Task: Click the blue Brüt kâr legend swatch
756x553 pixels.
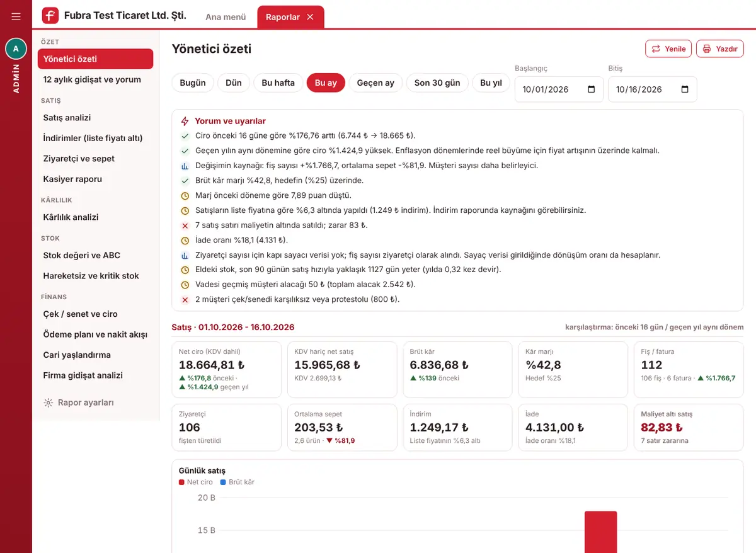Action: [x=223, y=482]
